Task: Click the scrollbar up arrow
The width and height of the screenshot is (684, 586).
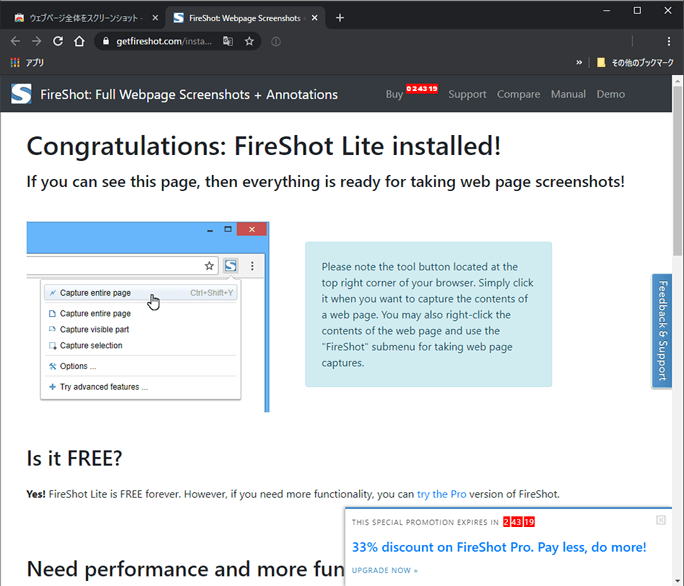Action: (677, 81)
